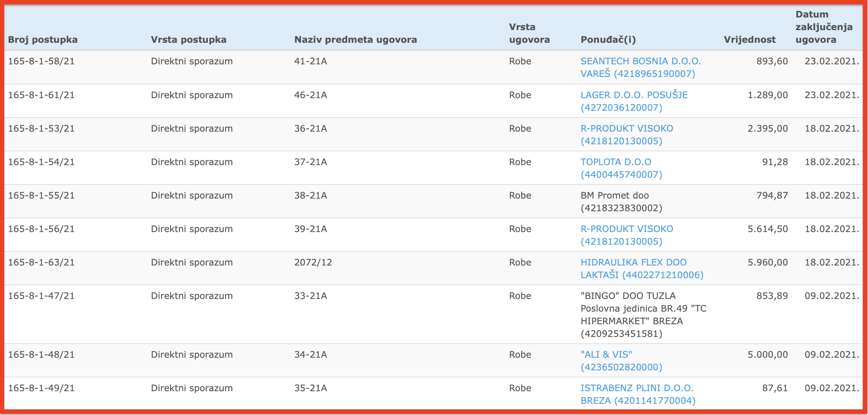Select procedure number 165-8-1-49/21

coord(41,388)
